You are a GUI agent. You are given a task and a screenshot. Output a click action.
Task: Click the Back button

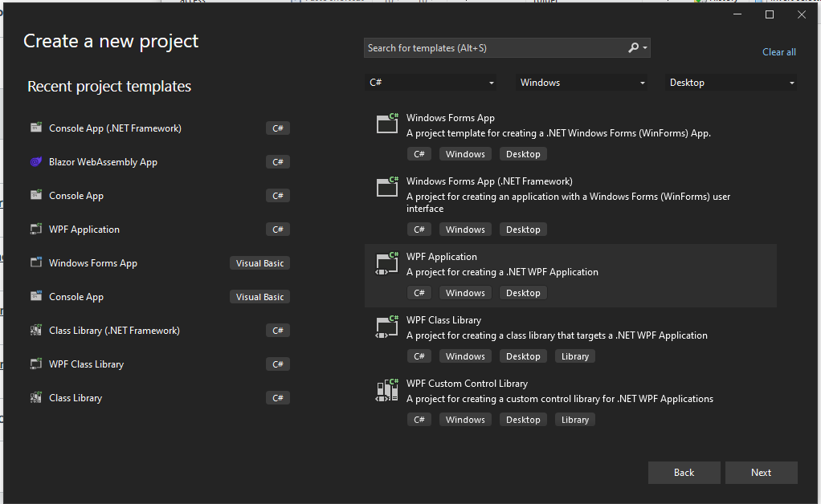684,473
